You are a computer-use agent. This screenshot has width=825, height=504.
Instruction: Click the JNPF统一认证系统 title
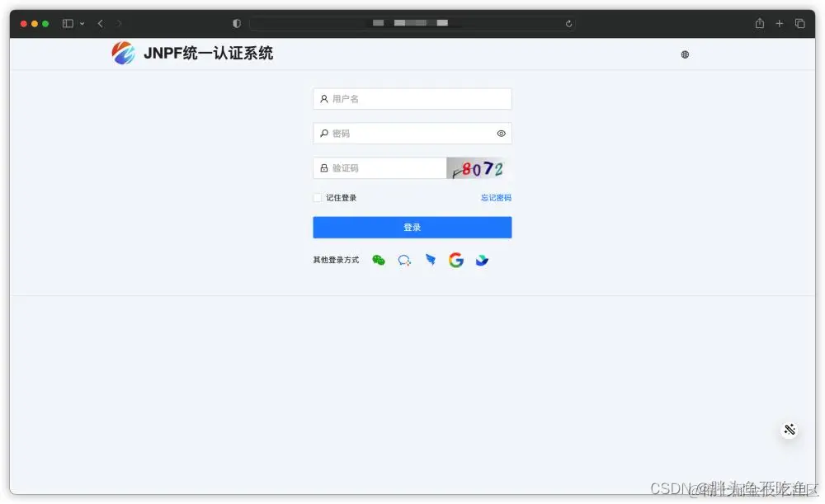click(209, 53)
